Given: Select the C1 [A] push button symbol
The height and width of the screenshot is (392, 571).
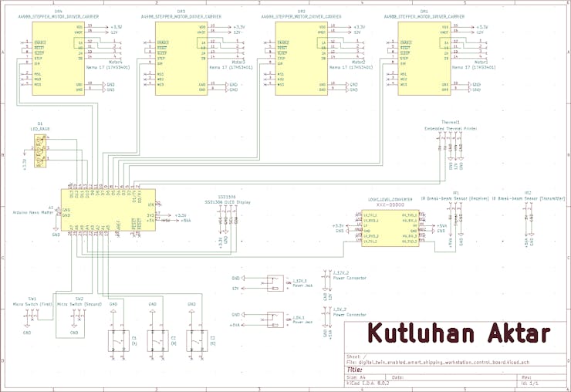Looking at the screenshot, I should click(x=118, y=340).
